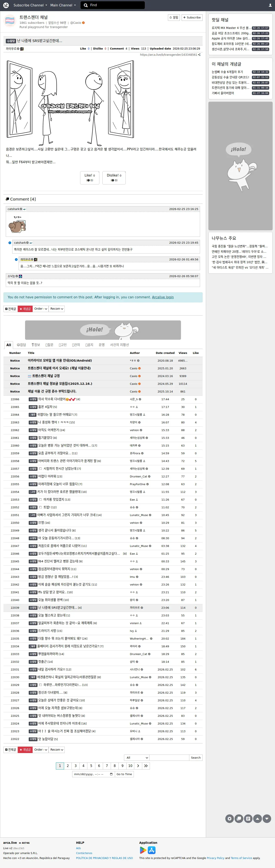Switch to the 정보 category tab
Image resolution: width=275 pixels, height=868 pixels.
pos(36,345)
